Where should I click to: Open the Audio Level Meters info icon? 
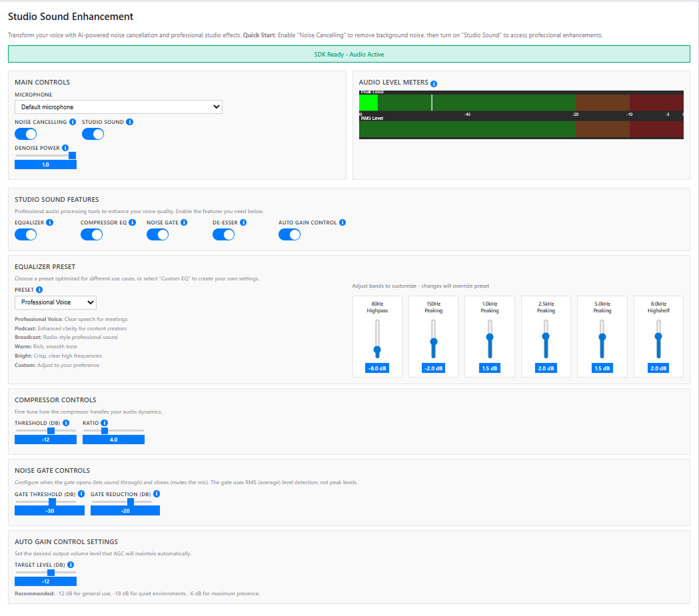(434, 83)
